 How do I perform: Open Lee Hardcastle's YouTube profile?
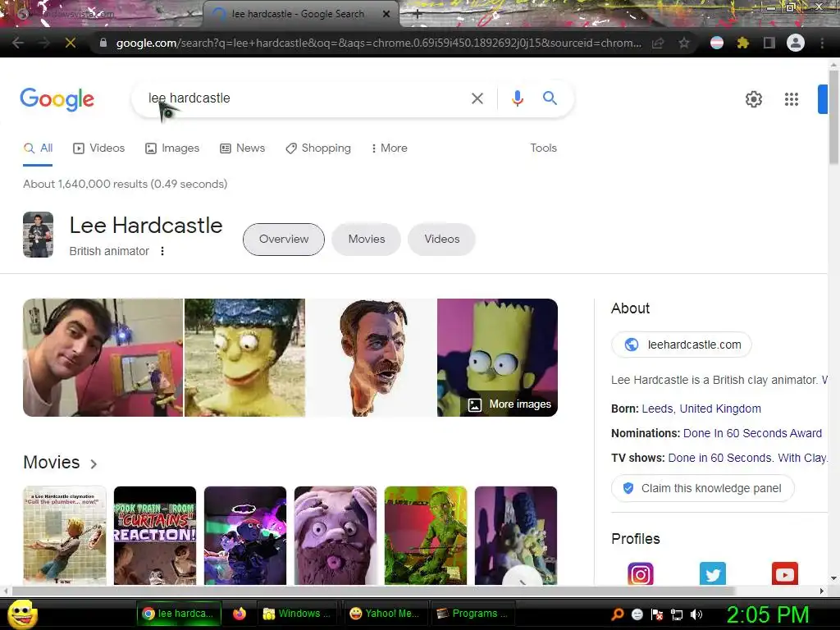[x=785, y=573]
